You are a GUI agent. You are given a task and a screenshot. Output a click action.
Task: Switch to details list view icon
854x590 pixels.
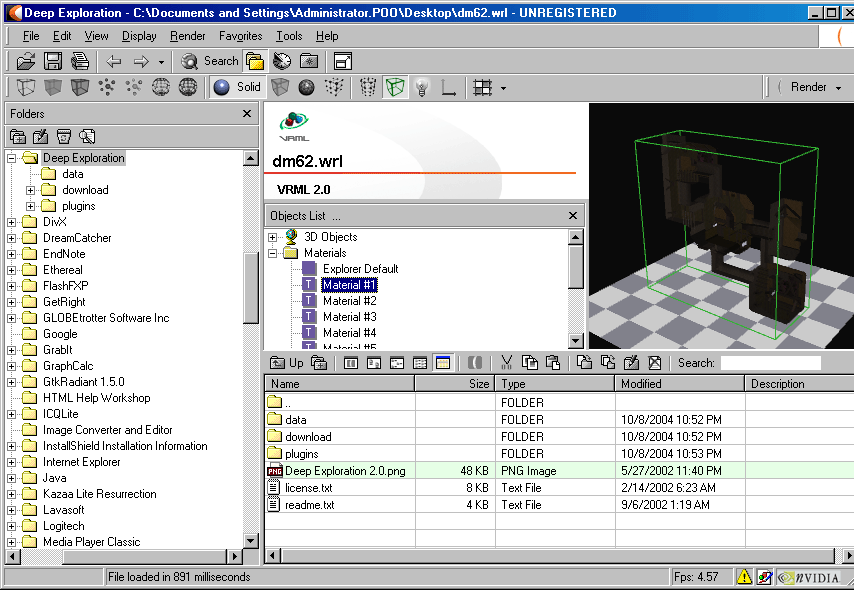coord(420,363)
